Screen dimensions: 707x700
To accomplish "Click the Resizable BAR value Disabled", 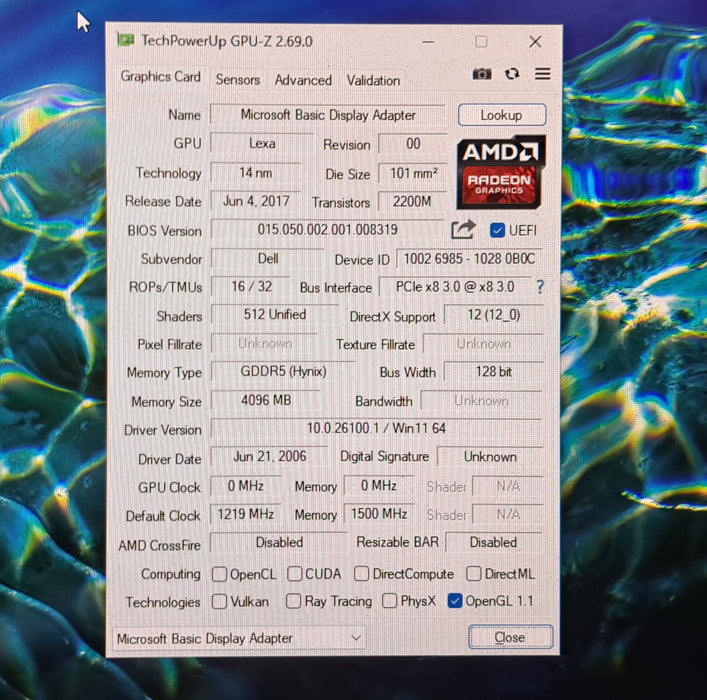I will coord(493,543).
